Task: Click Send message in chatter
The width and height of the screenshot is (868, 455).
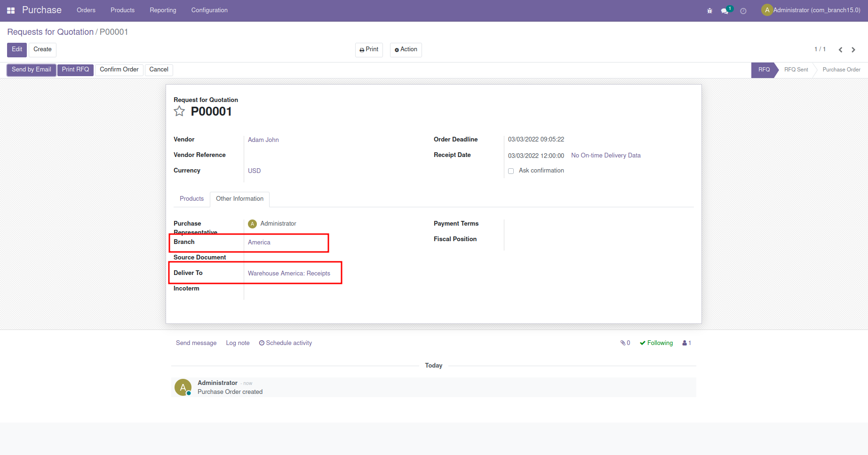Action: coord(196,343)
